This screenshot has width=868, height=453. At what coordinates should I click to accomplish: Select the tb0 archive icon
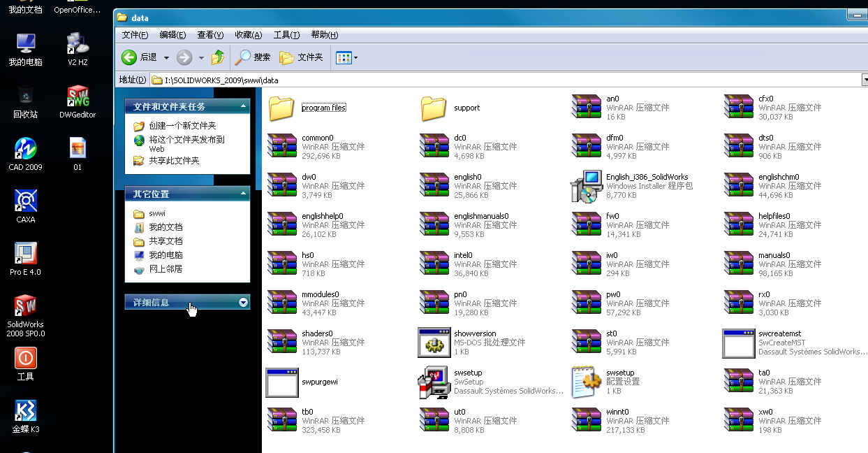(282, 421)
